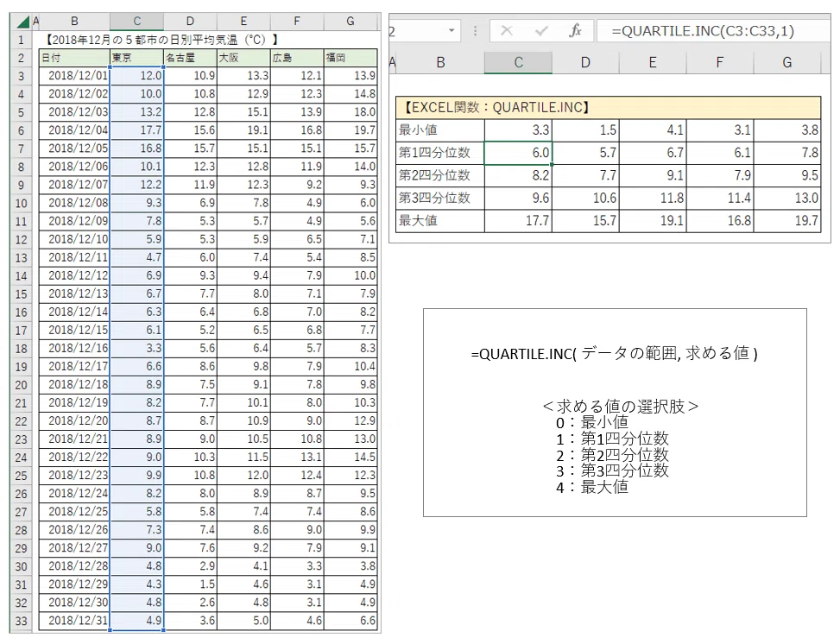Click summary cell '1.5' in 最小値 row
840x644 pixels.
585,130
